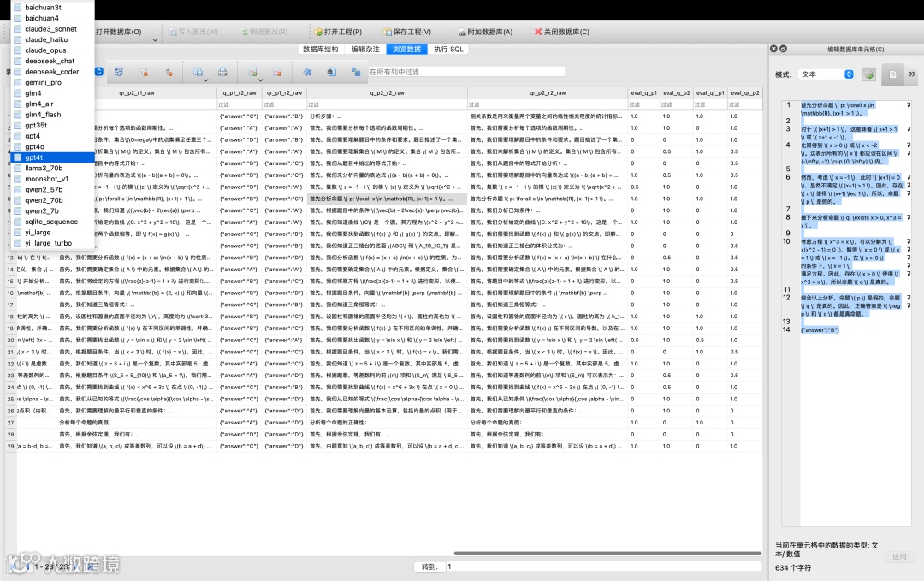Select the 浏览数据 tab
The height and width of the screenshot is (581, 924).
click(406, 50)
